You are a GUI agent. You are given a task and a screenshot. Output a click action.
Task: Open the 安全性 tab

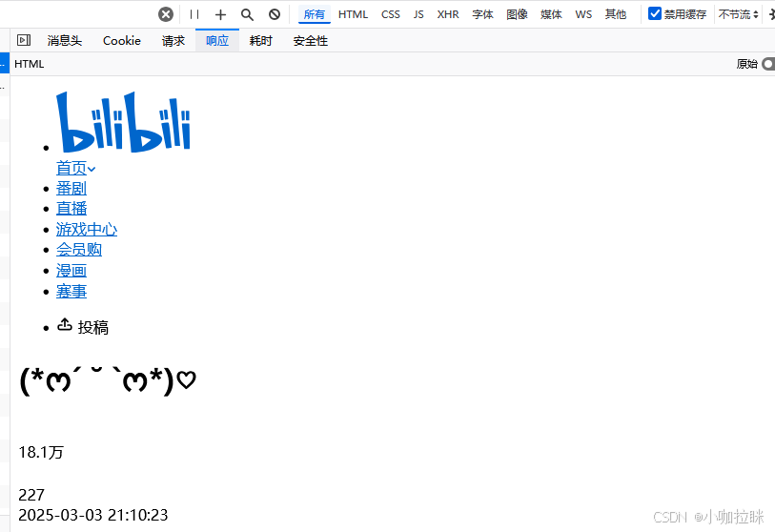311,41
